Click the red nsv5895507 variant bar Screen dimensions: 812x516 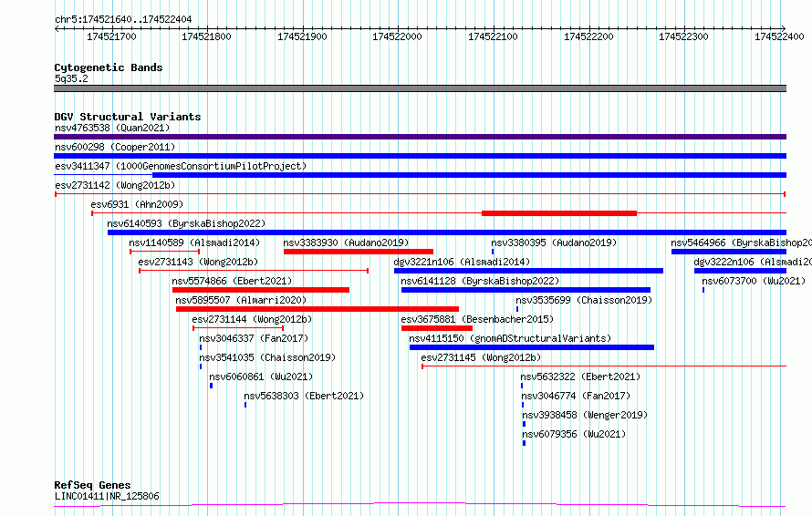coord(318,309)
